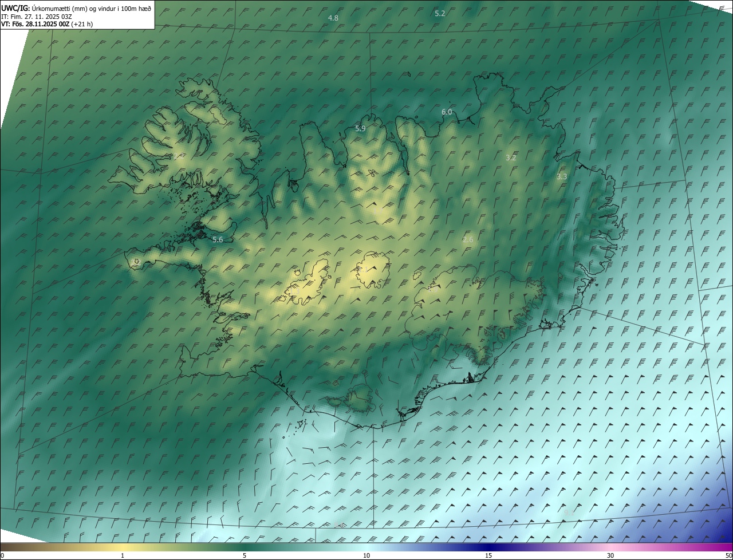This screenshot has width=733, height=560.
Task: Click the color scale tick label 30
Action: (610, 555)
